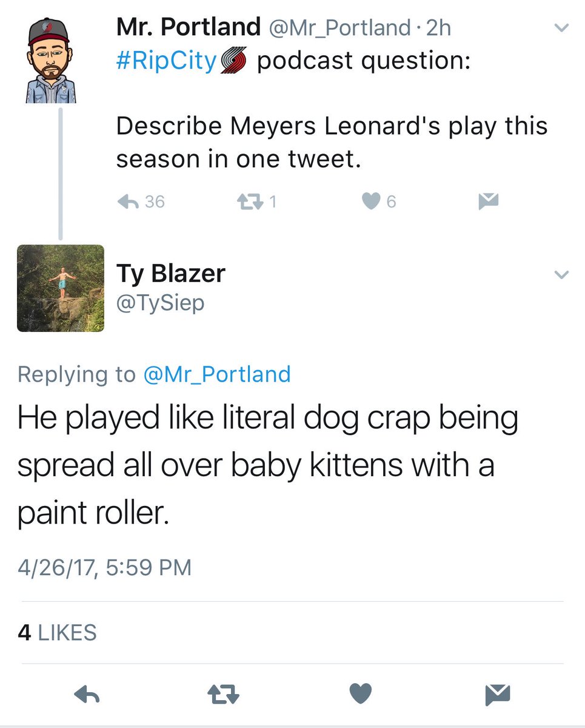Share Ty Blazer's tweet via message icon
Screen dimensions: 585x728
497,695
